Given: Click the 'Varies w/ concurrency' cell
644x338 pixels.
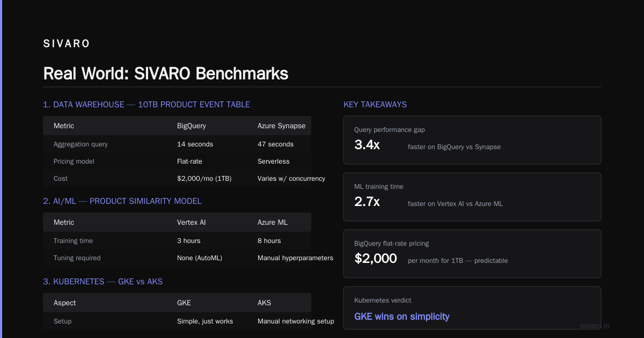Looking at the screenshot, I should (x=291, y=179).
